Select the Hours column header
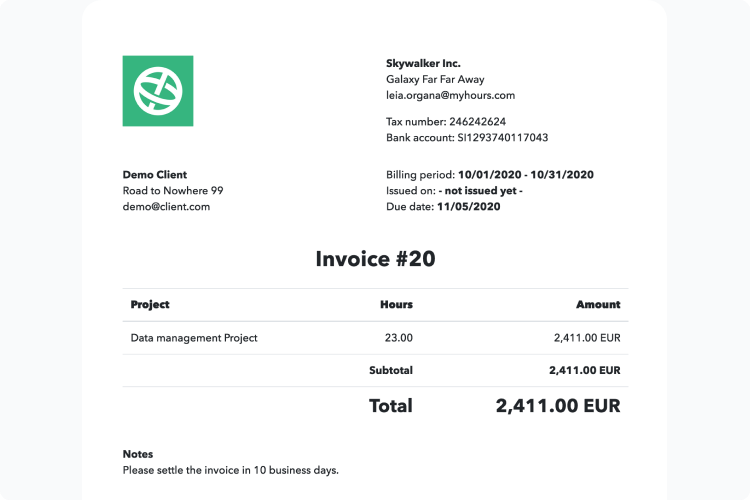 pos(396,304)
